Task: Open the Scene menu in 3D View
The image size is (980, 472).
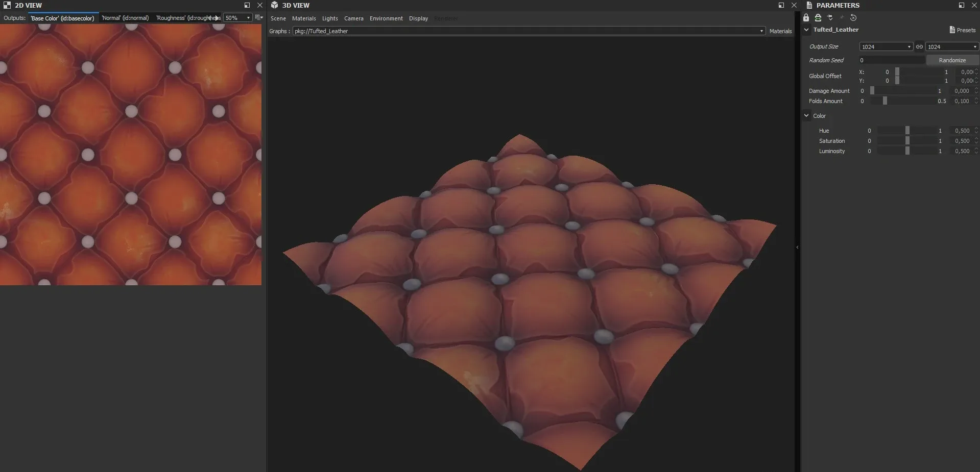Action: click(x=278, y=18)
